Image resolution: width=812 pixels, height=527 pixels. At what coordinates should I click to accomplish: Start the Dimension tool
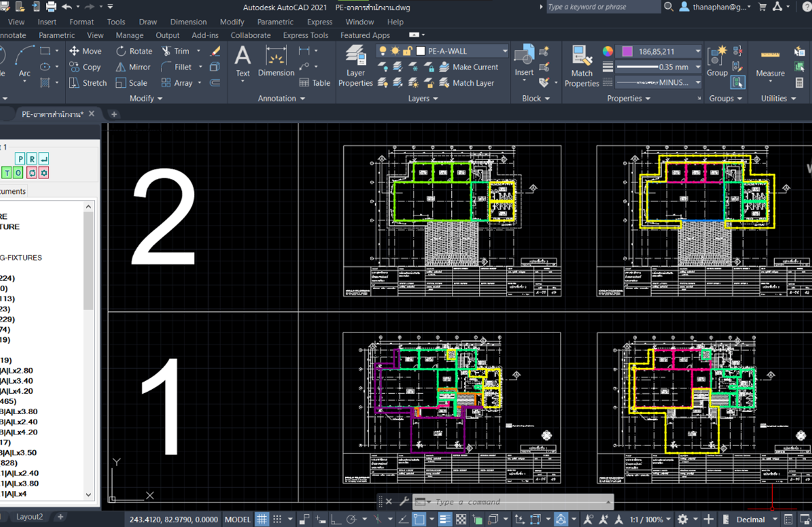(276, 61)
